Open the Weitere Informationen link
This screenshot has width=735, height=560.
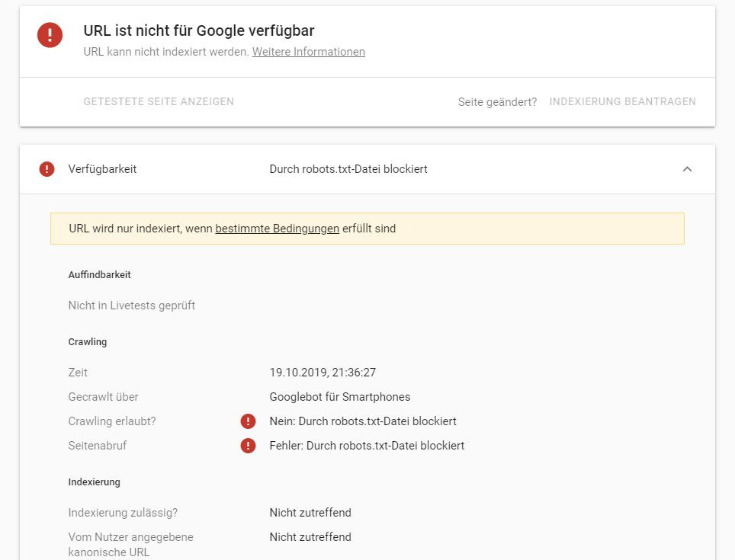tap(308, 52)
